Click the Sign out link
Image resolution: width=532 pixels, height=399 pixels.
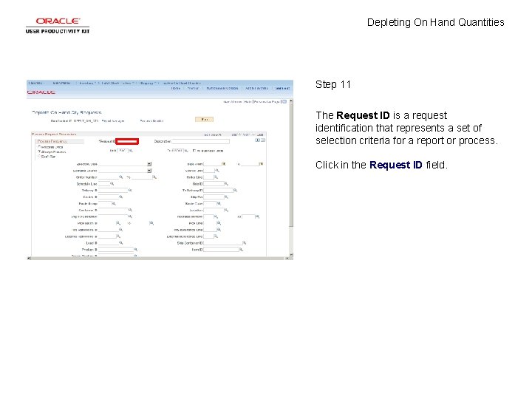click(282, 88)
